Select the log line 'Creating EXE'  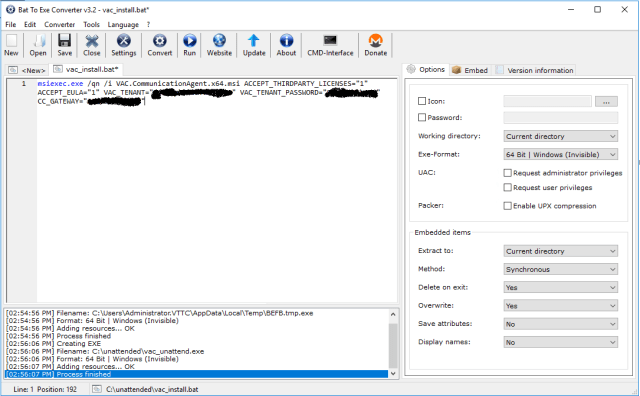[x=196, y=344]
